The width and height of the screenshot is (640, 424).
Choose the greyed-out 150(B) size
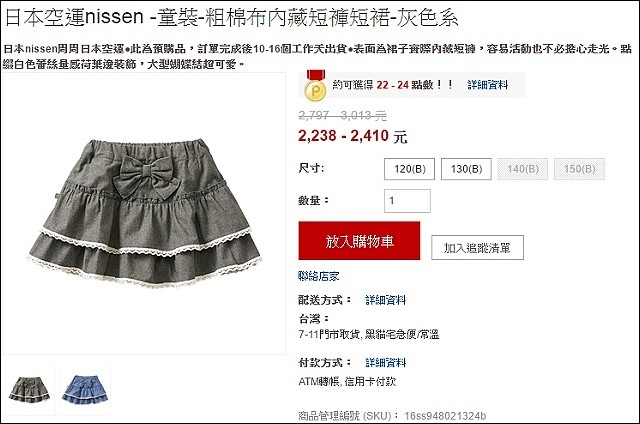click(x=579, y=169)
